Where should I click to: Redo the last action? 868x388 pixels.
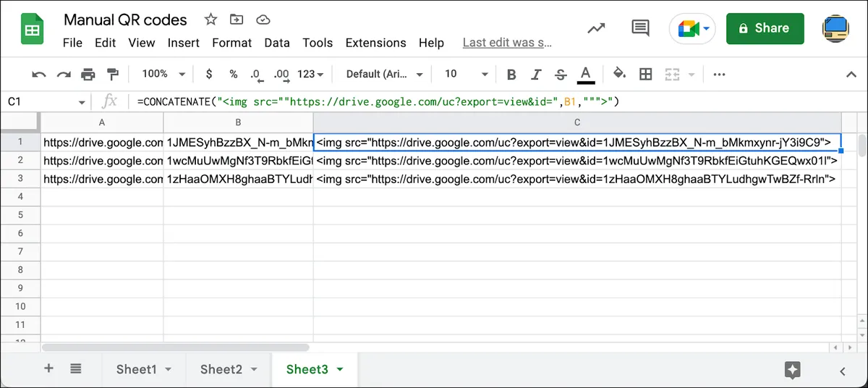click(64, 74)
